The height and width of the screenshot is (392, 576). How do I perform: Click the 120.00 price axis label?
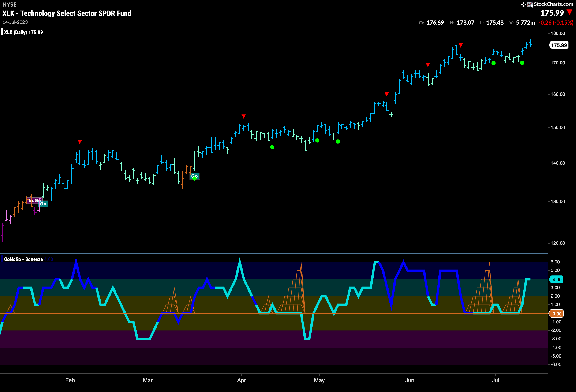tap(558, 243)
